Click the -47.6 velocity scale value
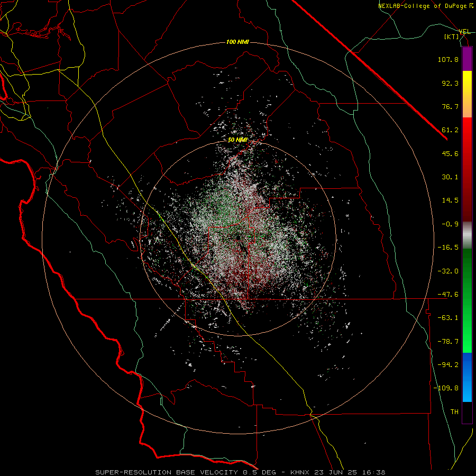The width and height of the screenshot is (476, 476). 448,295
